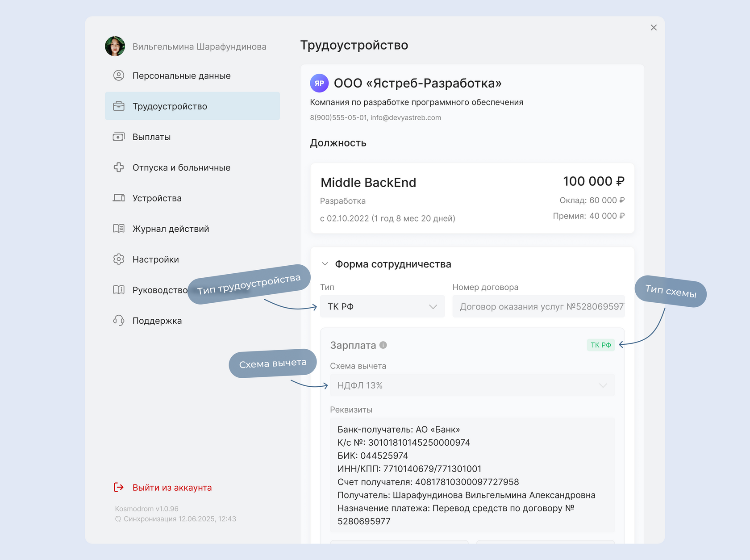Screen dimensions: 750x560
Task: Click the Разработка department label
Action: (343, 201)
